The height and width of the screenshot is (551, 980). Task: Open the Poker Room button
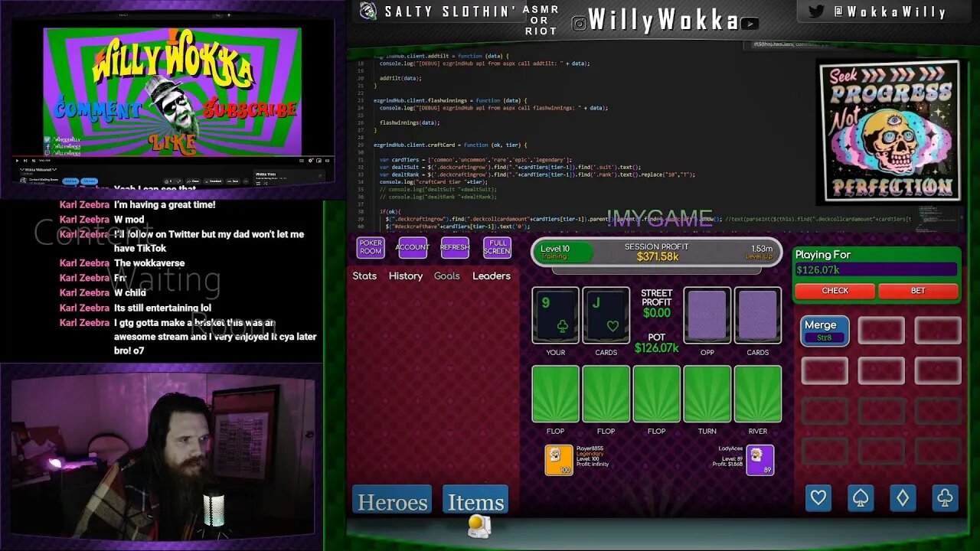point(371,247)
